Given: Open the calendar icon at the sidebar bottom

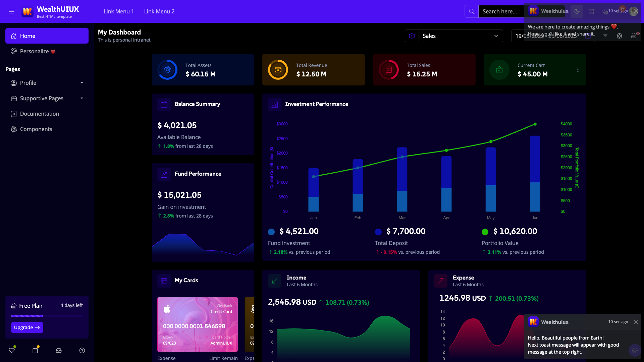Looking at the screenshot, I should click(35, 350).
